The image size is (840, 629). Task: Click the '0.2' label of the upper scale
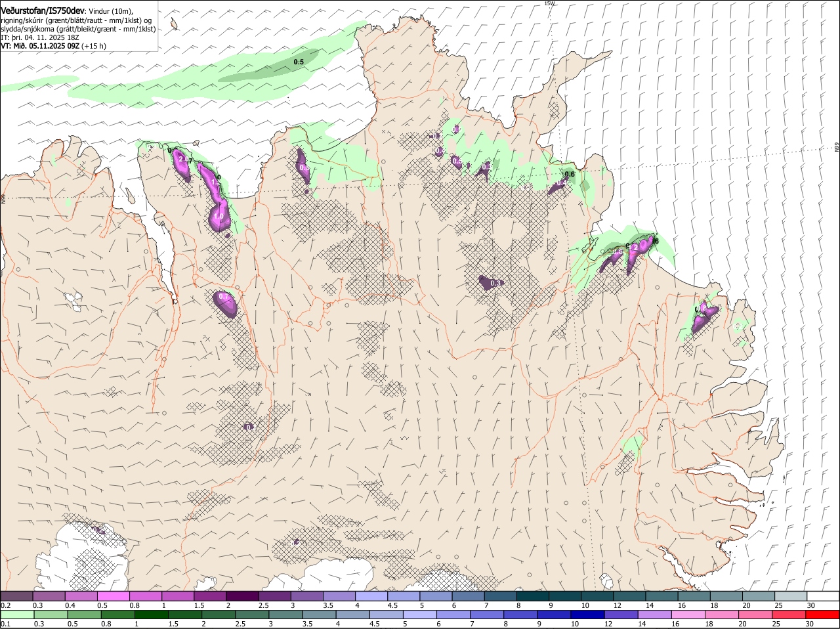pos(5,605)
